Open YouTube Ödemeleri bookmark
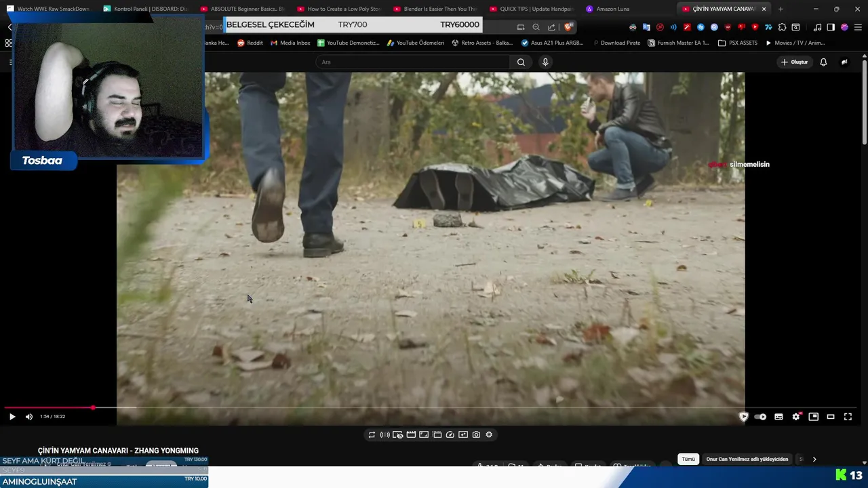868x488 pixels. pyautogui.click(x=415, y=43)
